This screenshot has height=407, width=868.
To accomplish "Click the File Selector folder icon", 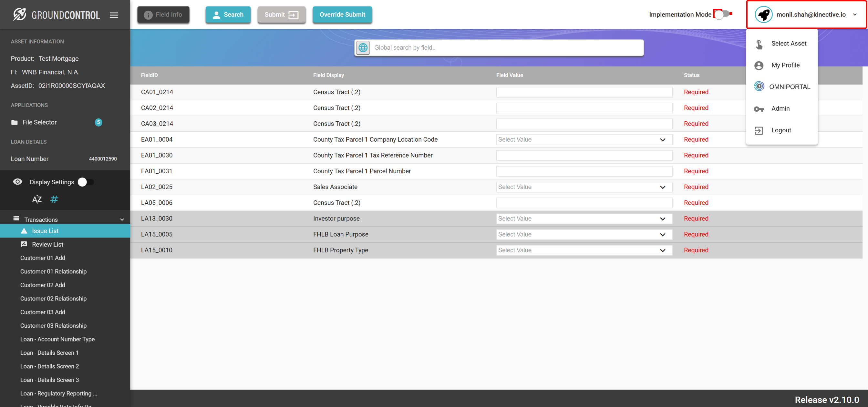I will pos(14,122).
